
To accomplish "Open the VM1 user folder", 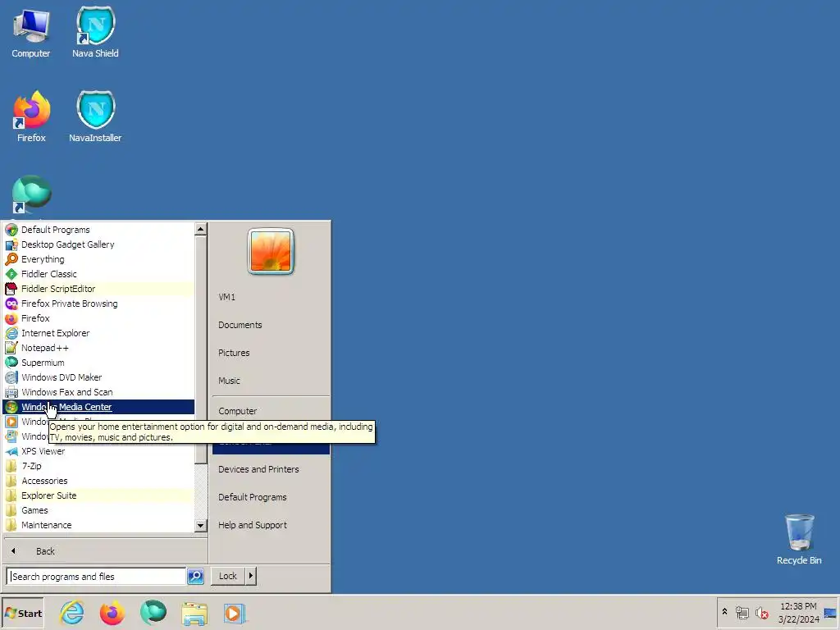I will (271, 297).
